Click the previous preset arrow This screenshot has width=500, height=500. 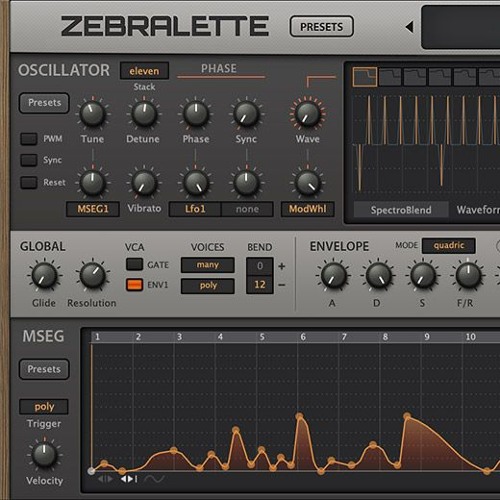coord(410,27)
